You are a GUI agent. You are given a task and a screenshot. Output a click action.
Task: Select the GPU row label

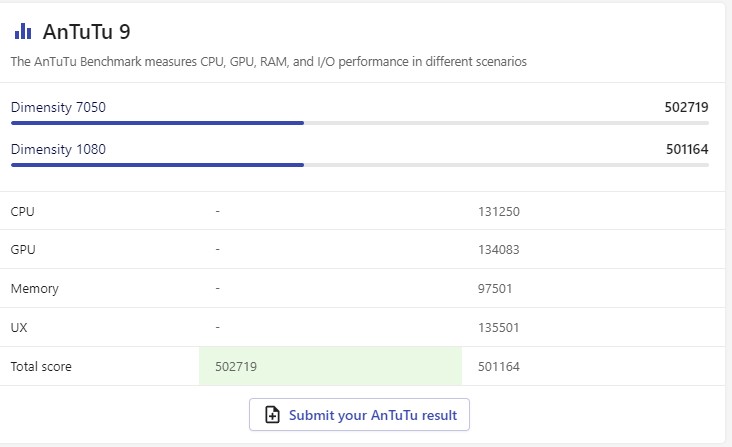tap(22, 250)
